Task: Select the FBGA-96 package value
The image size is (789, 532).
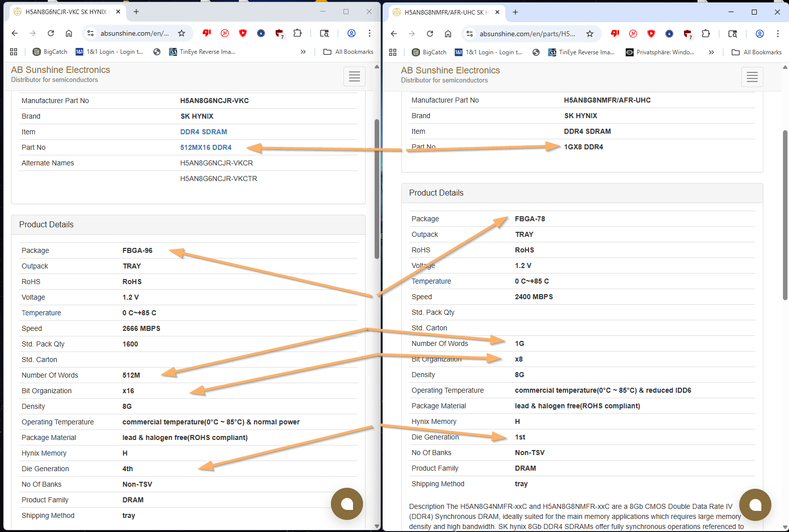Action: coord(137,250)
